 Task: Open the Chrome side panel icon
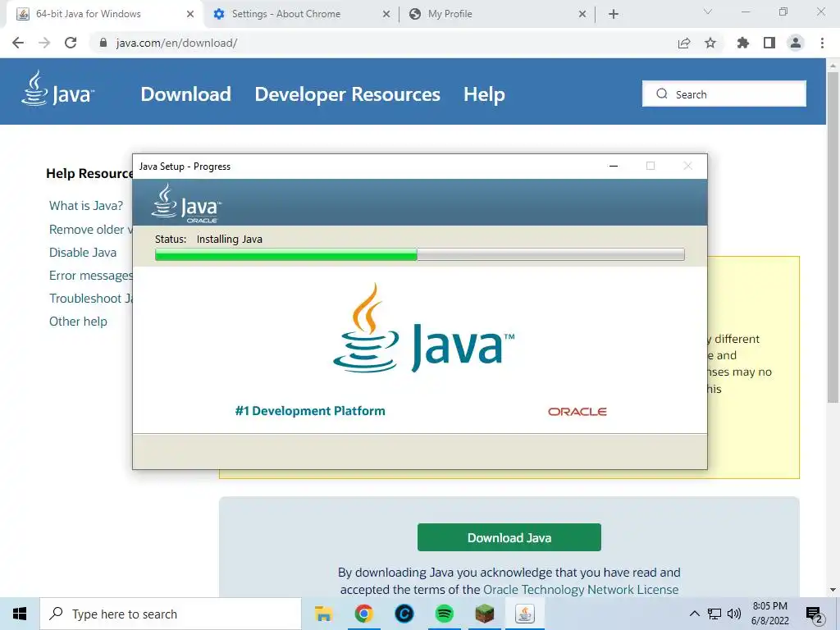tap(769, 43)
